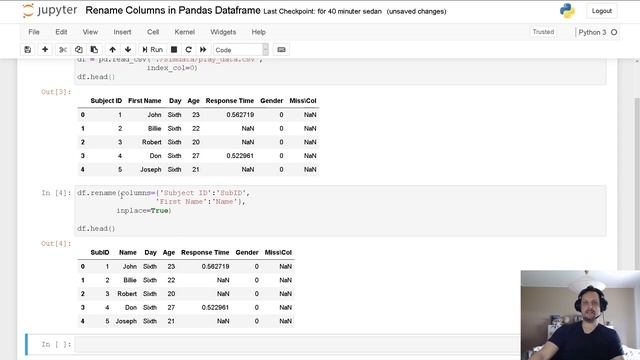Restart kernel and rerun all fast-forward icon
The image size is (640, 360).
[x=203, y=50]
